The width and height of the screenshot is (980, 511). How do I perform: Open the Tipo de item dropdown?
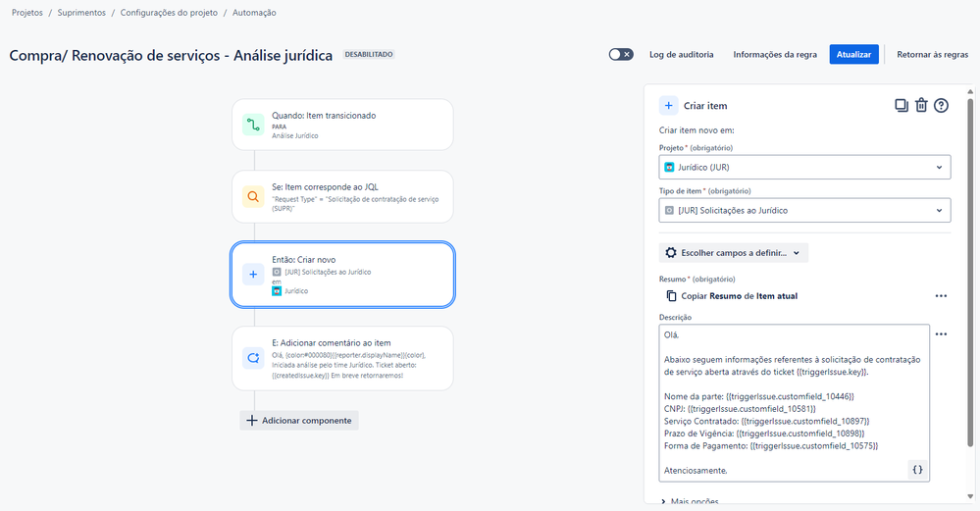(x=805, y=211)
